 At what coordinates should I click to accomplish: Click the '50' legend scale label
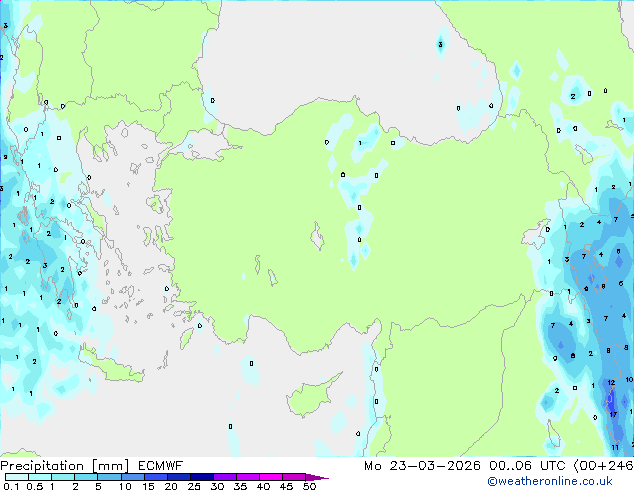point(310,486)
